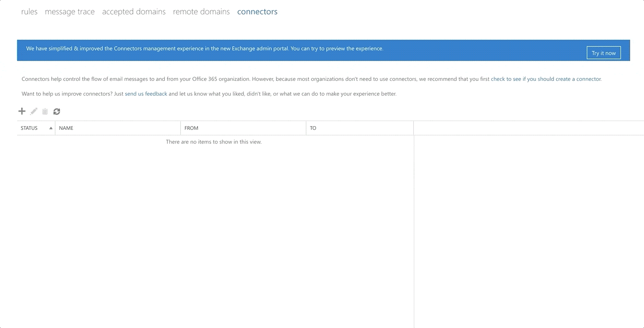The image size is (644, 328).
Task: Open the remote domains tab
Action: pyautogui.click(x=201, y=11)
